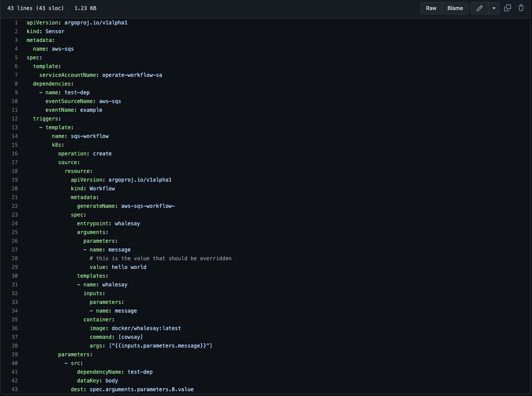
Task: Click the 'operate-workflow-sa' value text
Action: (132, 75)
